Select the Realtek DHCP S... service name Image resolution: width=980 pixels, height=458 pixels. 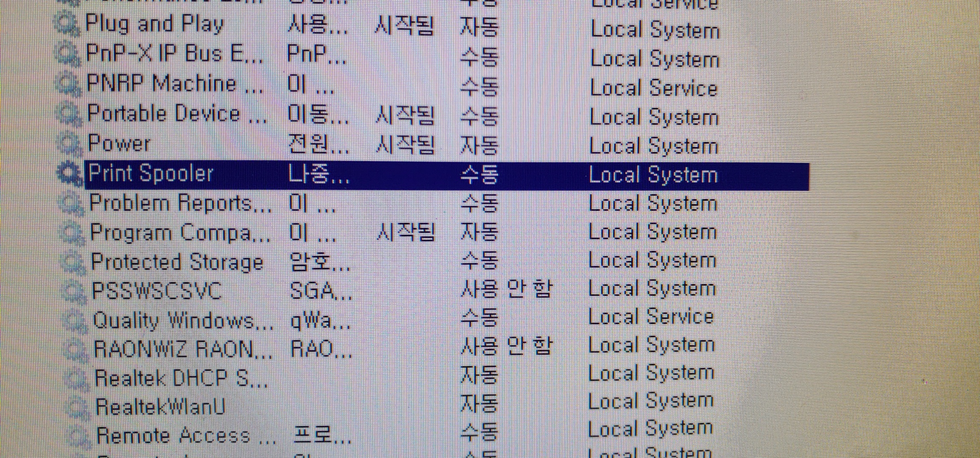(181, 378)
